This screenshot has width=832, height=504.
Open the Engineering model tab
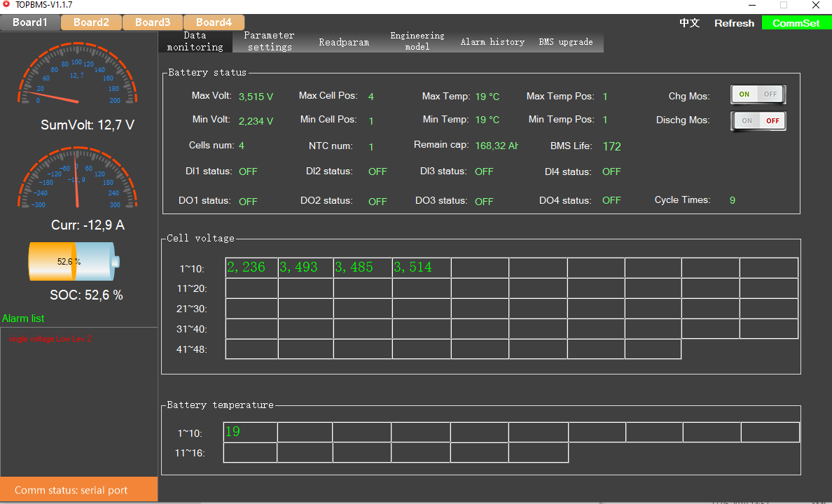(417, 41)
